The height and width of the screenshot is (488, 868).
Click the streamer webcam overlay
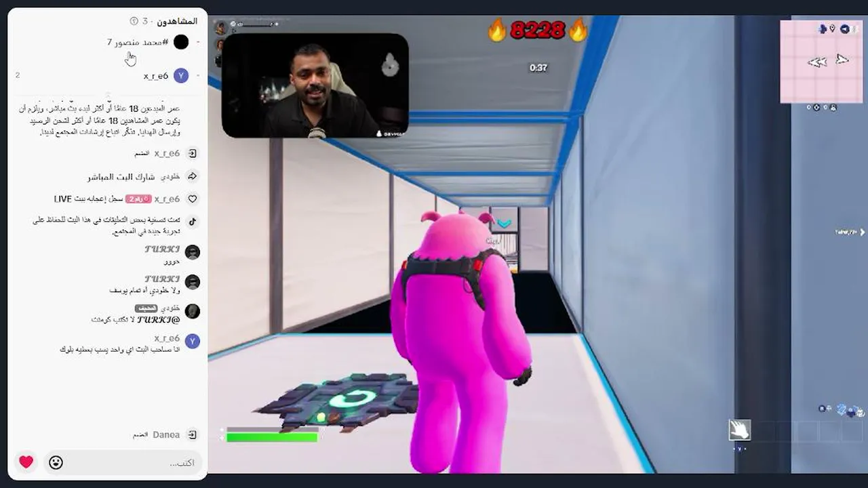[x=315, y=85]
